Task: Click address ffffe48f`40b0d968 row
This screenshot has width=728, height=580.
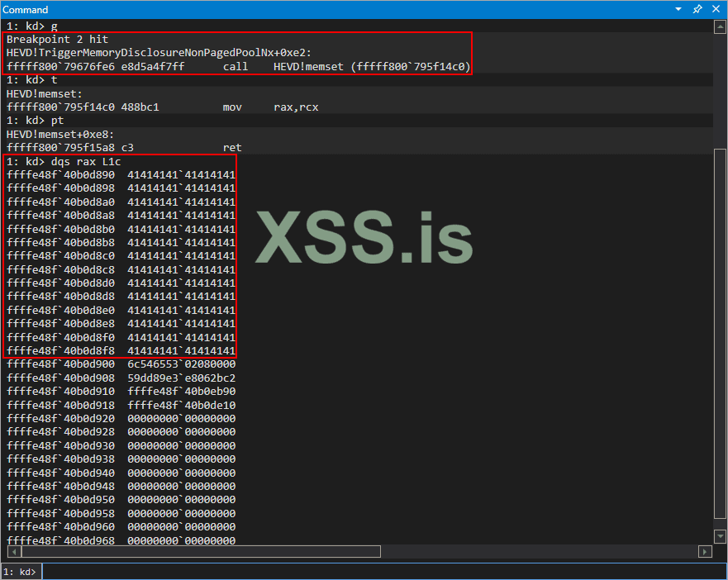Action: point(121,540)
